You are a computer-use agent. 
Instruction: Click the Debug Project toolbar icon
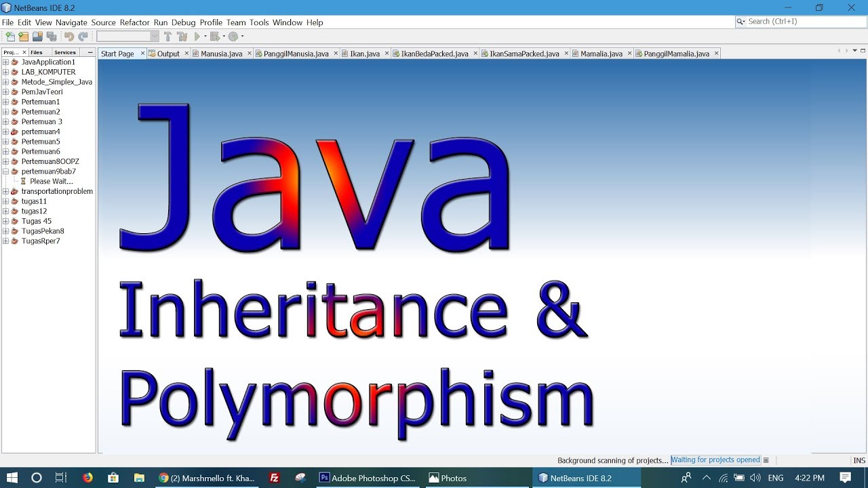click(x=215, y=37)
